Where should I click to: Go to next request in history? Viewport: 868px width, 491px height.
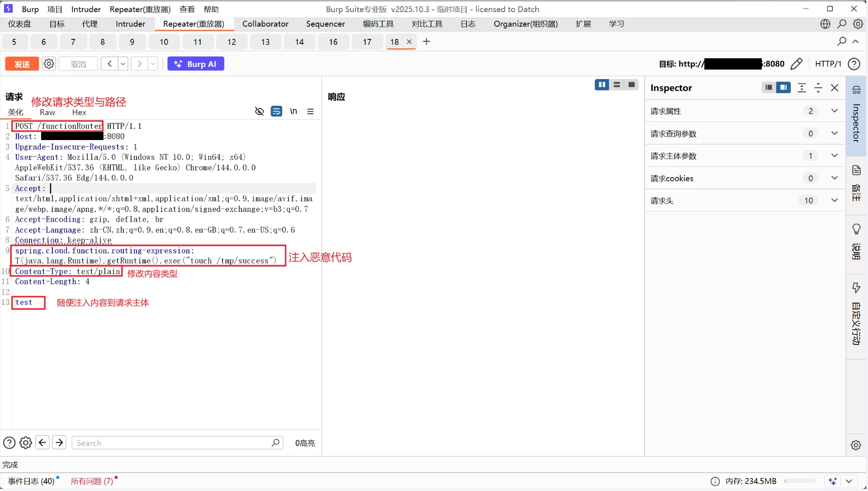pyautogui.click(x=139, y=64)
